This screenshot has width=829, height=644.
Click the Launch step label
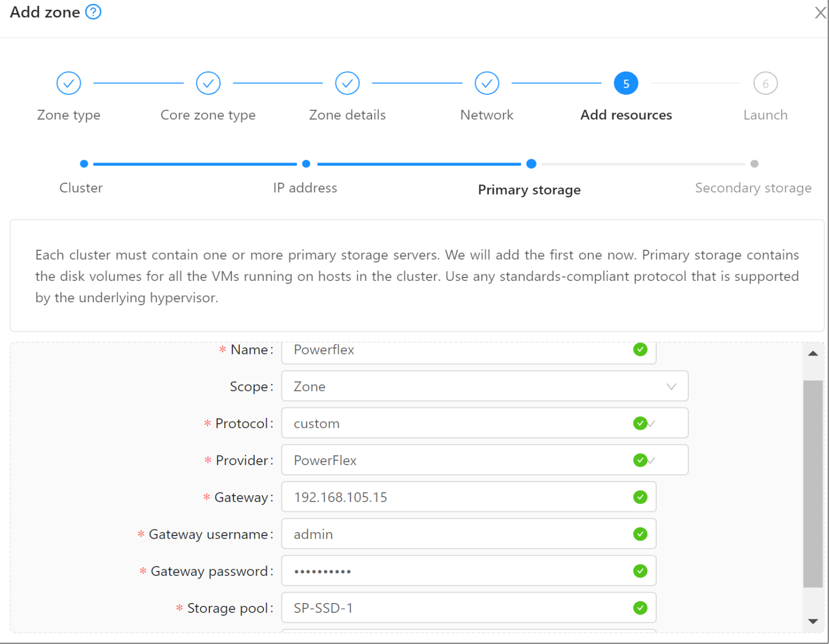[766, 115]
